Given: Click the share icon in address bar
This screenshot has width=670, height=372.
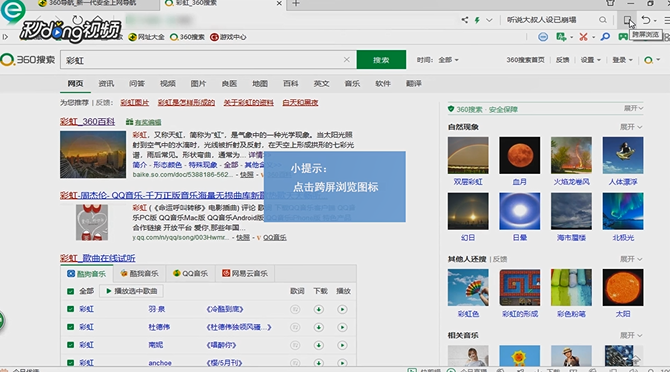Looking at the screenshot, I should (x=464, y=20).
